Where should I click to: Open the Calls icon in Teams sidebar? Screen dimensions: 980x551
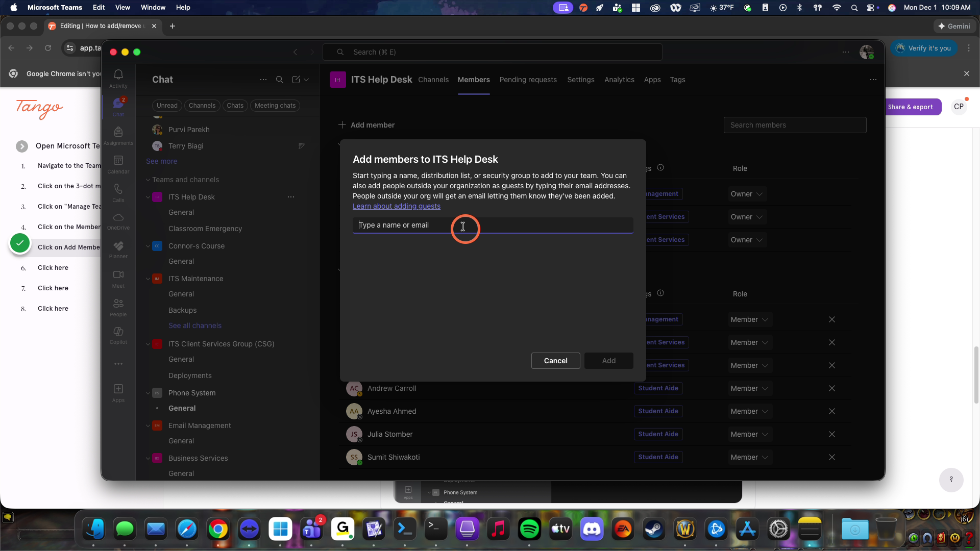(x=118, y=193)
